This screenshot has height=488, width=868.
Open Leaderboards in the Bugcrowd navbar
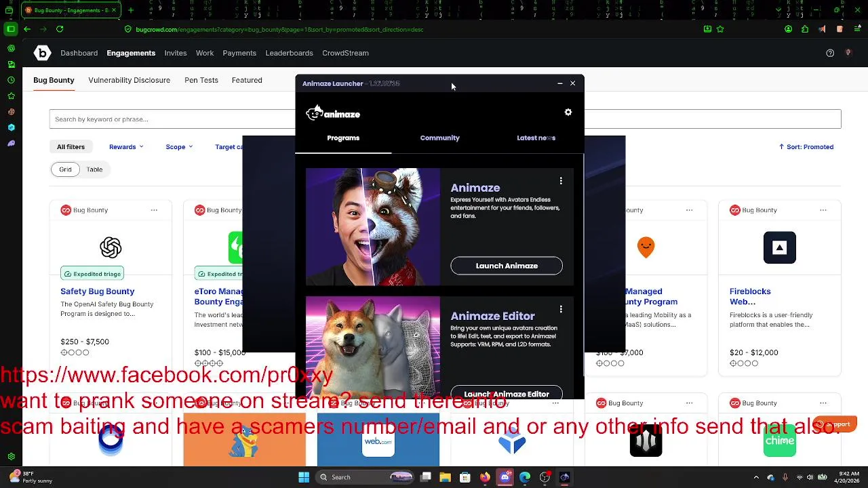[289, 53]
